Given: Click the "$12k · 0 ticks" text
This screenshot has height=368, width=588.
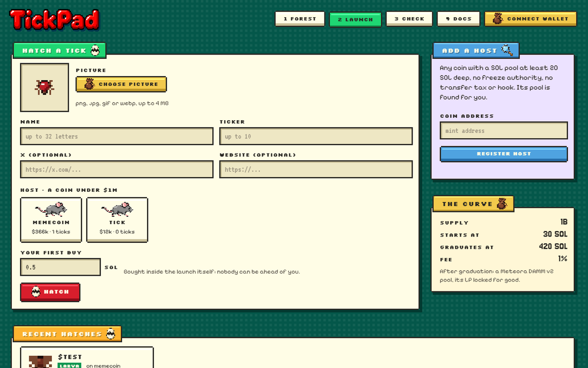Looking at the screenshot, I should click(117, 232).
